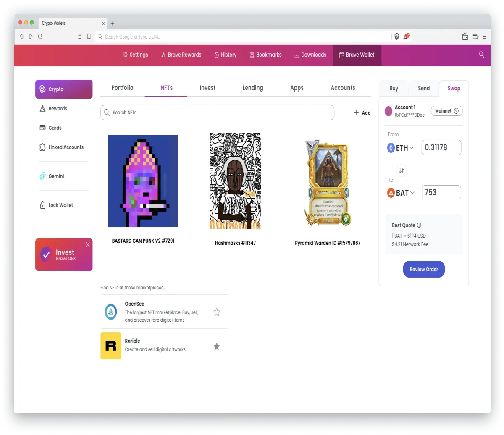Unfavorite Rarible with the filled star
Screen dimensions: 504x435
(x=217, y=346)
